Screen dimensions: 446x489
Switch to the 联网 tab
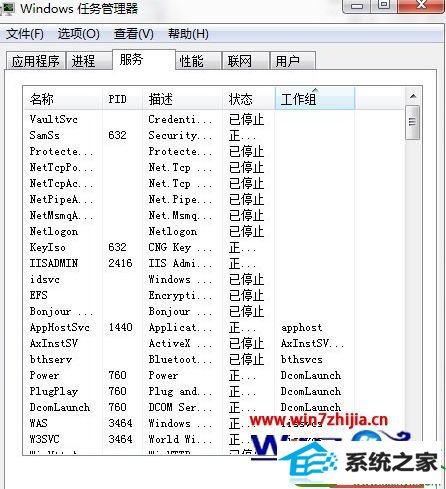click(246, 61)
